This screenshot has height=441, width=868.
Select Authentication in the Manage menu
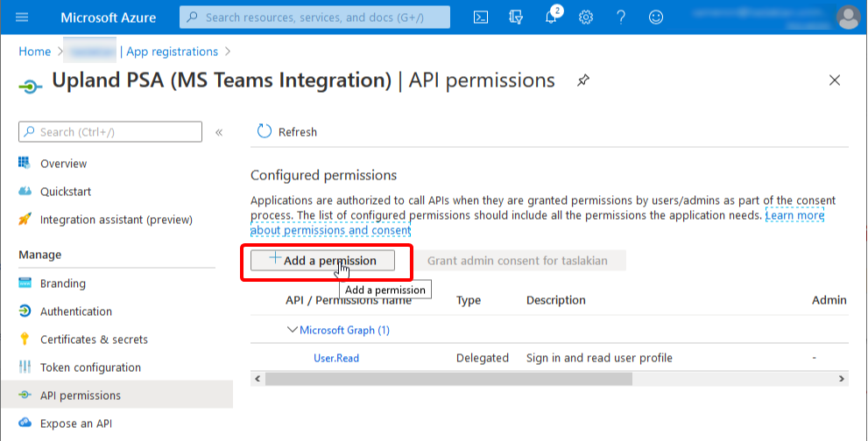76,311
